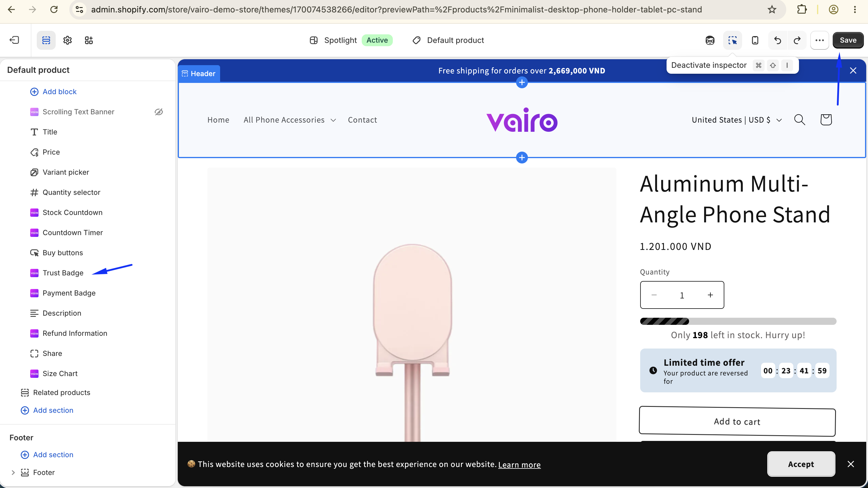Image resolution: width=868 pixels, height=488 pixels.
Task: Open the App embeds icon
Action: click(x=89, y=40)
